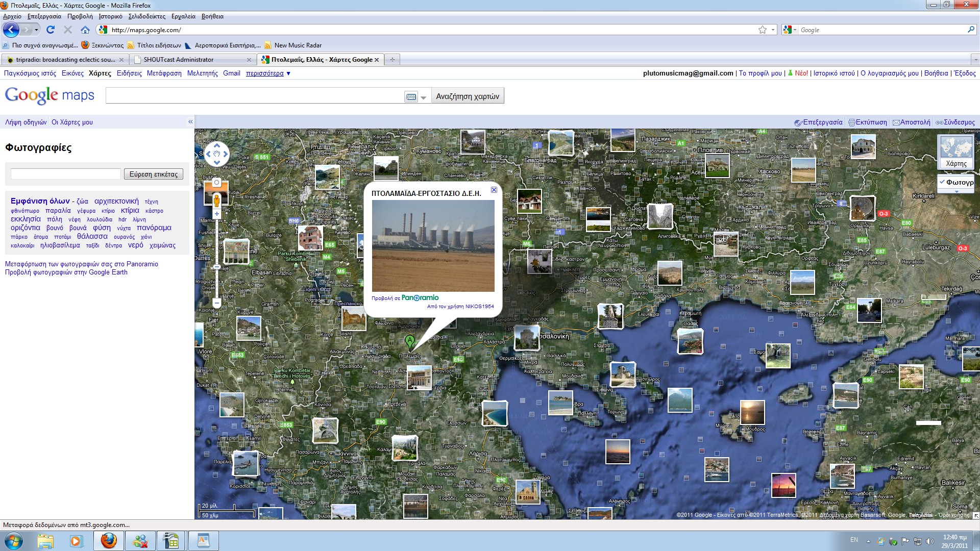This screenshot has width=980, height=551.
Task: Zoom out using the minus button
Action: tap(216, 303)
